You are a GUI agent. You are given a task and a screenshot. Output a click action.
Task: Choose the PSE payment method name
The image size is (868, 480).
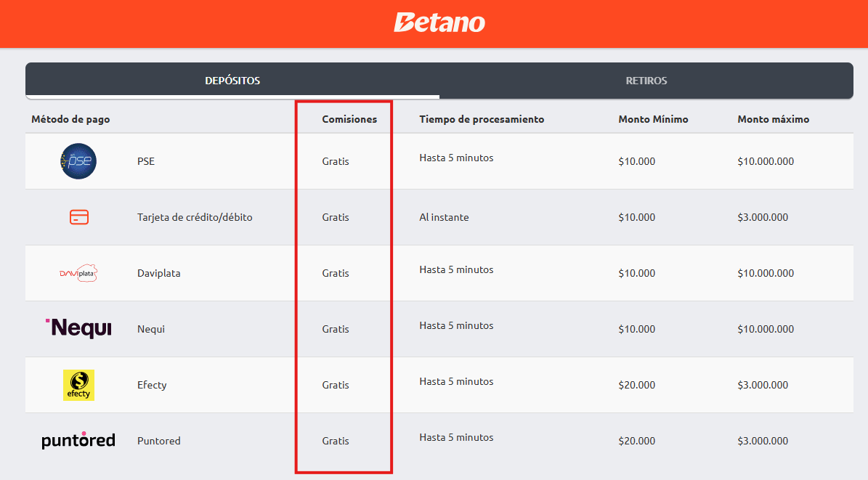coord(146,161)
